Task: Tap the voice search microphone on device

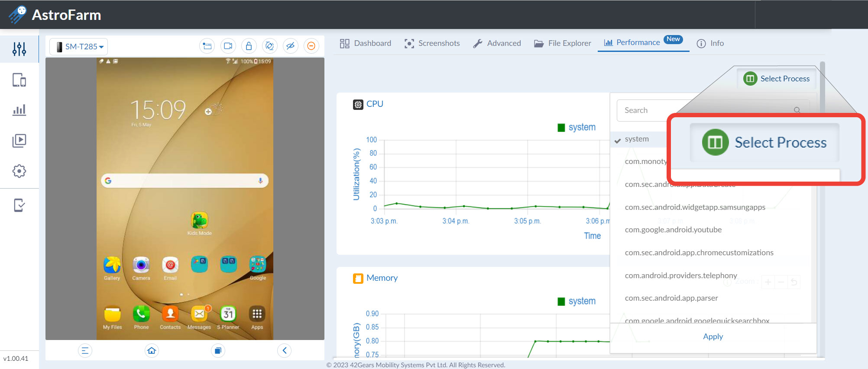Action: 260,180
